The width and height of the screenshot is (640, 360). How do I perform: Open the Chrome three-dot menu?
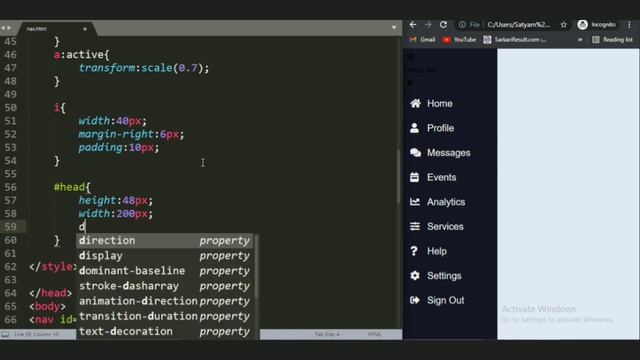629,25
